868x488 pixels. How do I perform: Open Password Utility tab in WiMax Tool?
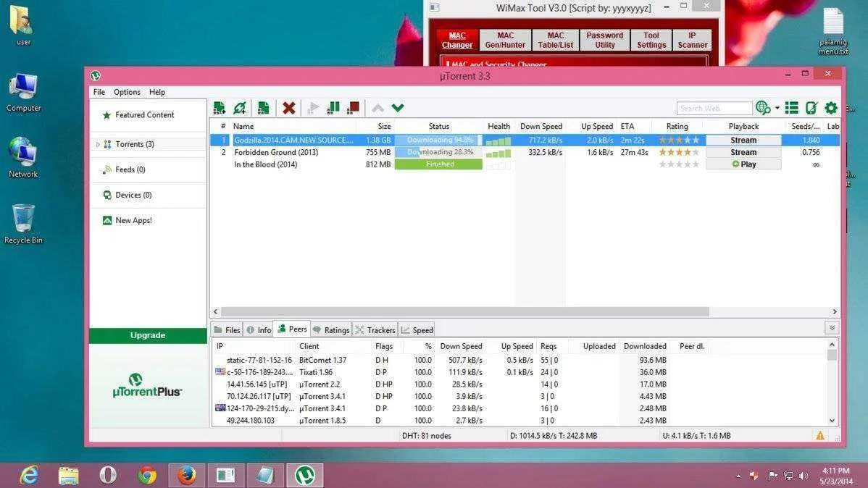[x=604, y=41]
